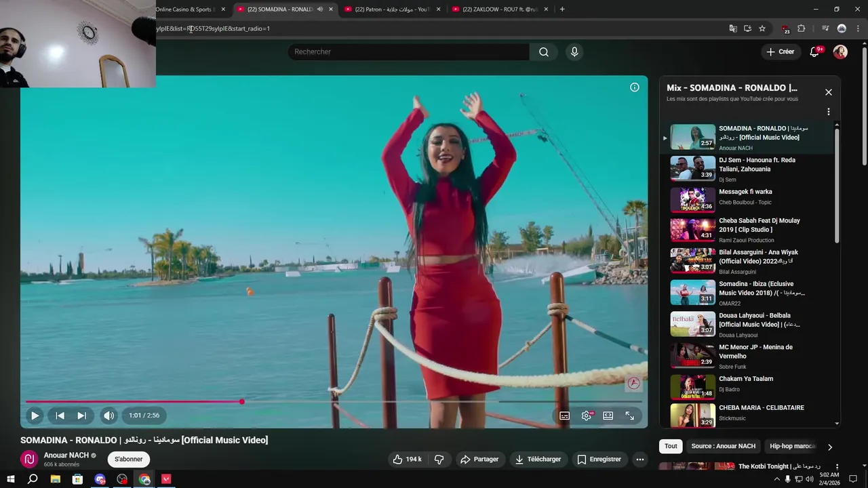Switch to the Patron browser tab

tap(393, 9)
